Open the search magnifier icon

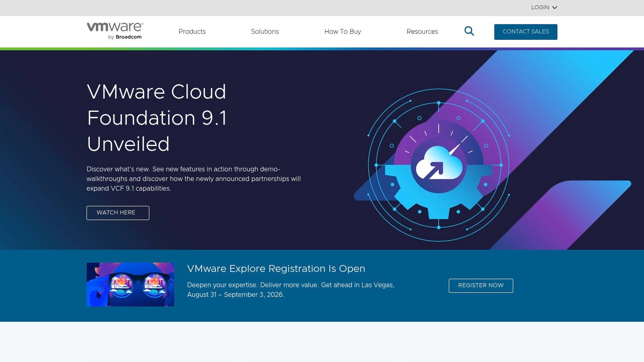pyautogui.click(x=469, y=31)
